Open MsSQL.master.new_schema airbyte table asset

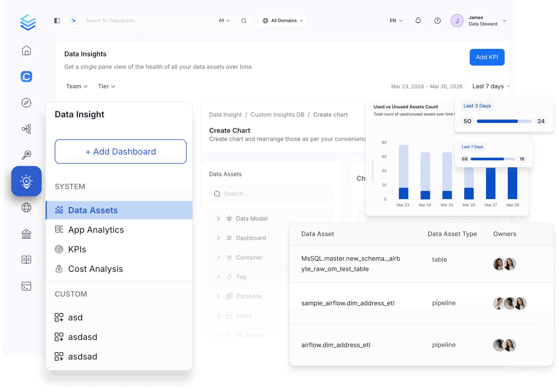tap(351, 264)
